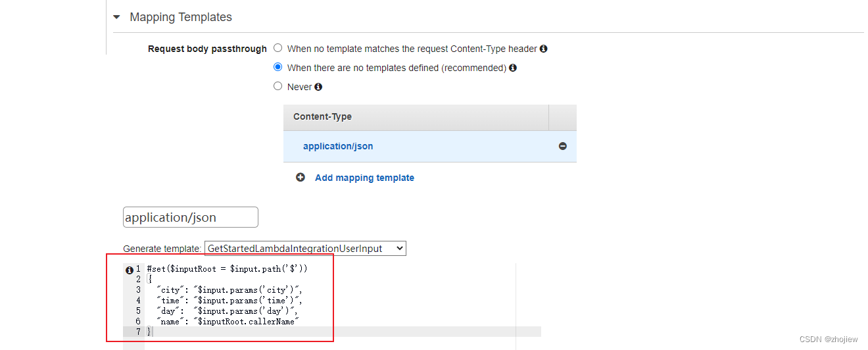The height and width of the screenshot is (350, 868).
Task: Click the application/json content type field
Action: [x=191, y=217]
